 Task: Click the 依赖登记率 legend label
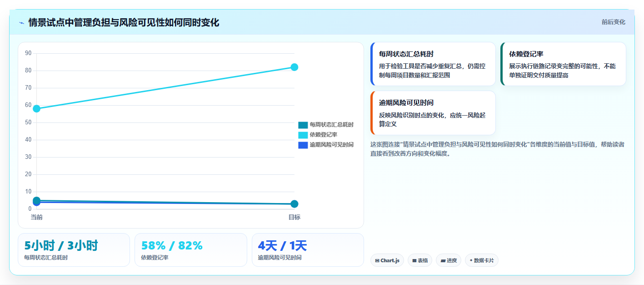(324, 135)
